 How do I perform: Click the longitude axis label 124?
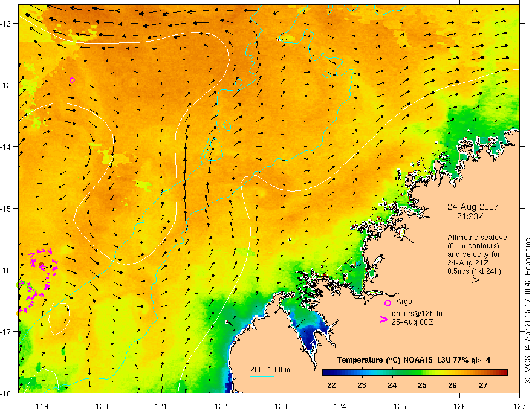tap(340, 406)
